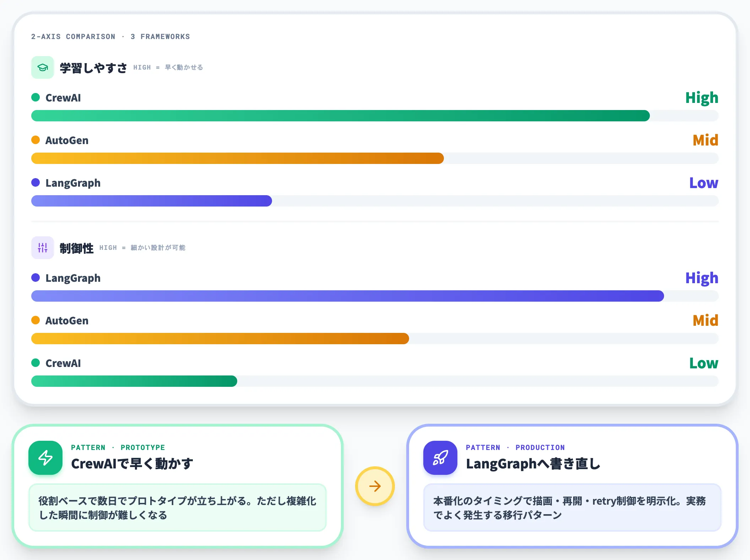Click CrewAI green progress bar under 学習しやすさ
This screenshot has height=560, width=750.
point(341,116)
